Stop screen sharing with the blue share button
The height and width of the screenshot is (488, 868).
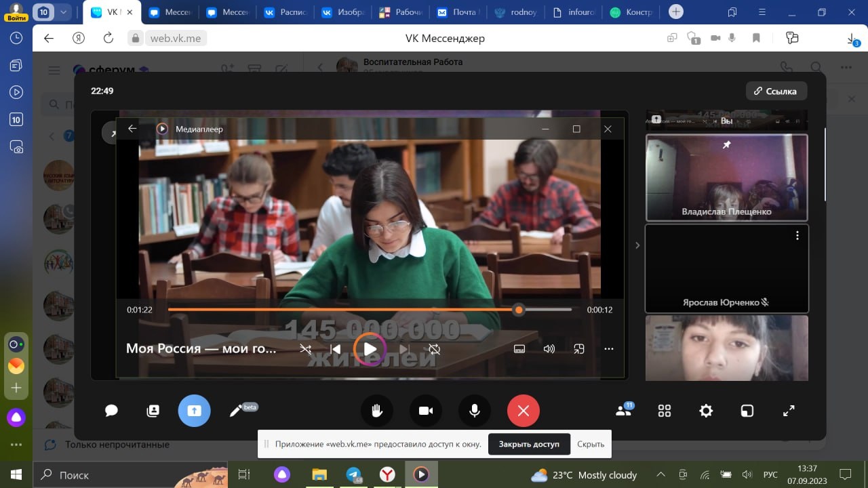(195, 411)
